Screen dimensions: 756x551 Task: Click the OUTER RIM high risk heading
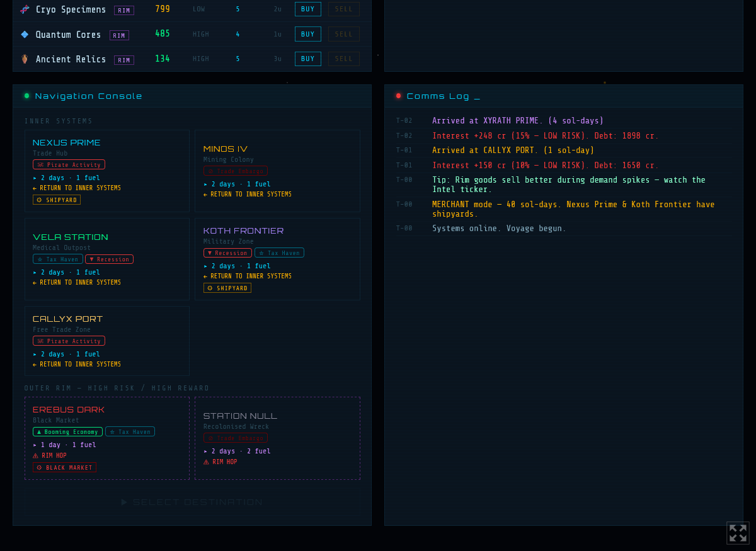117,389
